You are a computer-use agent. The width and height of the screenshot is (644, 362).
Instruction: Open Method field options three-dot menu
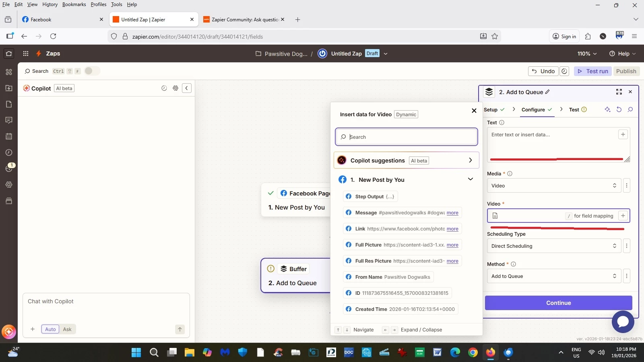click(627, 276)
